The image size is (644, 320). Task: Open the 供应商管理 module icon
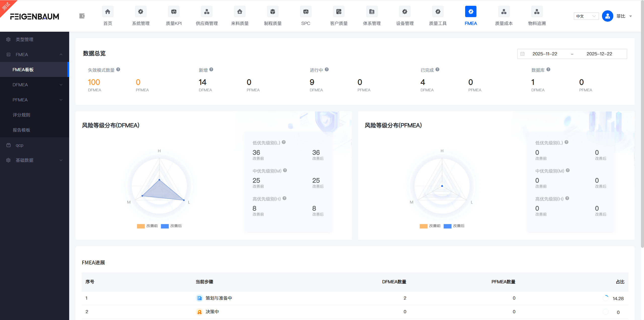[x=207, y=12]
